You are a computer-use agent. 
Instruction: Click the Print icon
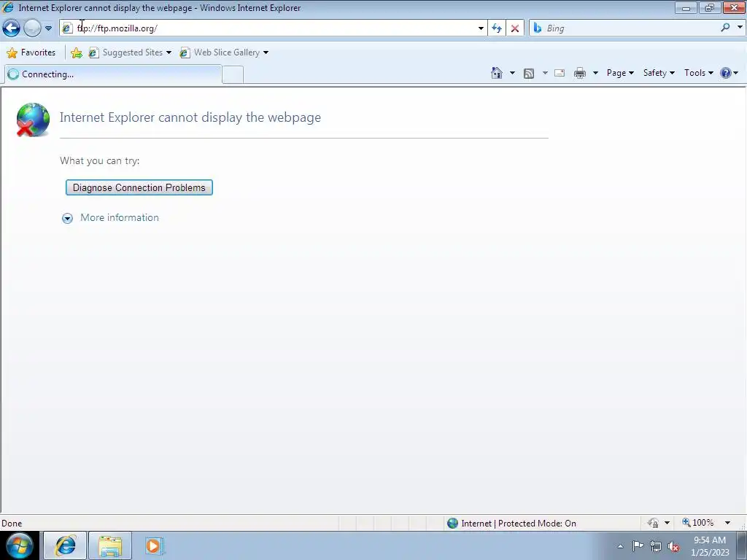point(580,73)
